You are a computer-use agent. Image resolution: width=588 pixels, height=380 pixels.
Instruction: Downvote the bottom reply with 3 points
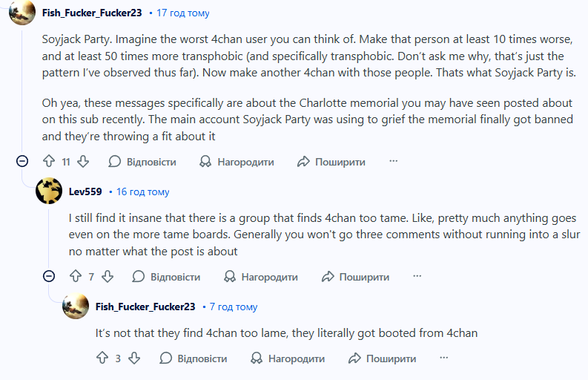(x=133, y=358)
